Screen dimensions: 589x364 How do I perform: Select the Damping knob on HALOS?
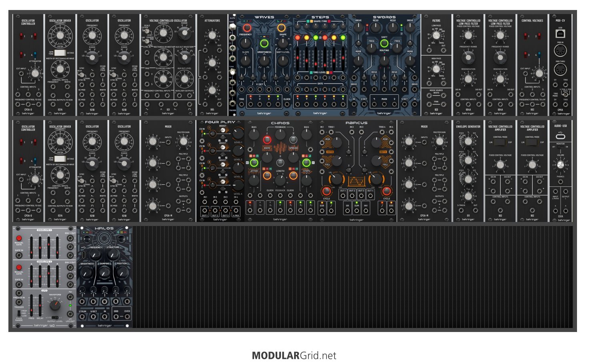click(x=104, y=272)
